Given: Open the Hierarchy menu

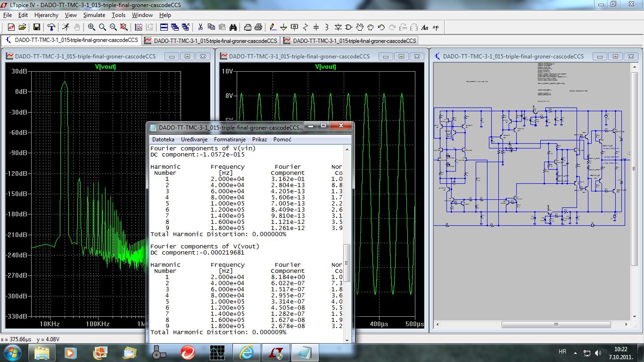Looking at the screenshot, I should click(x=46, y=15).
